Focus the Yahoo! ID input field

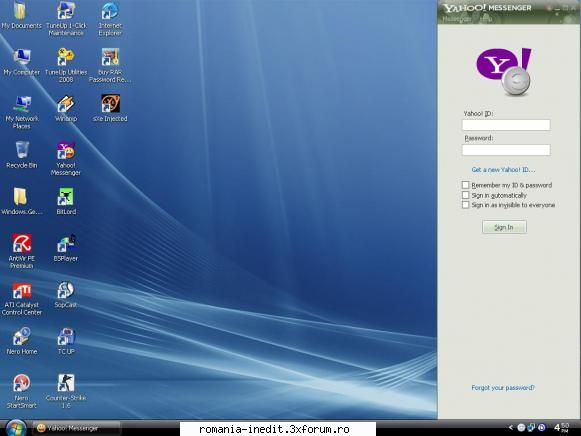click(x=506, y=125)
